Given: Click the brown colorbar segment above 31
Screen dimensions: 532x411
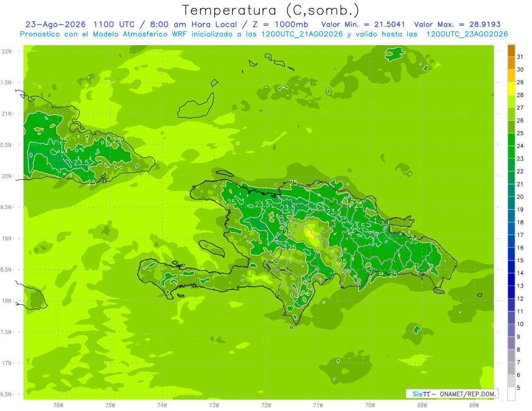Looking at the screenshot, I should pyautogui.click(x=511, y=51).
